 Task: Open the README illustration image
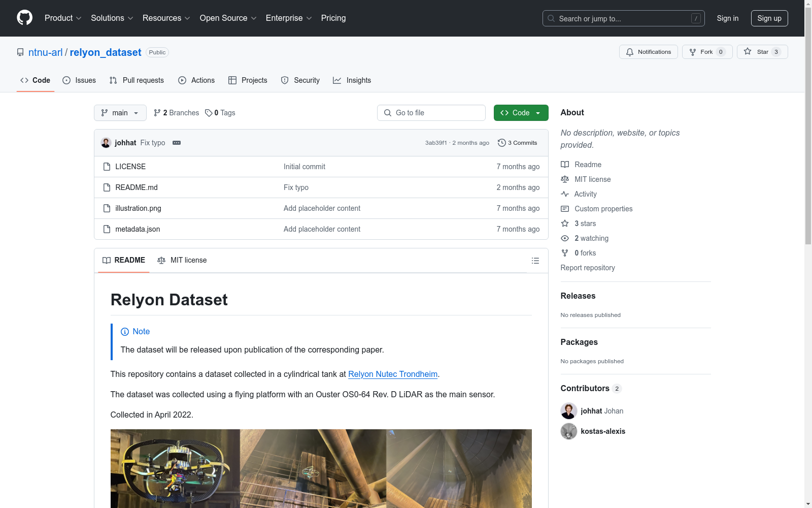[321, 468]
